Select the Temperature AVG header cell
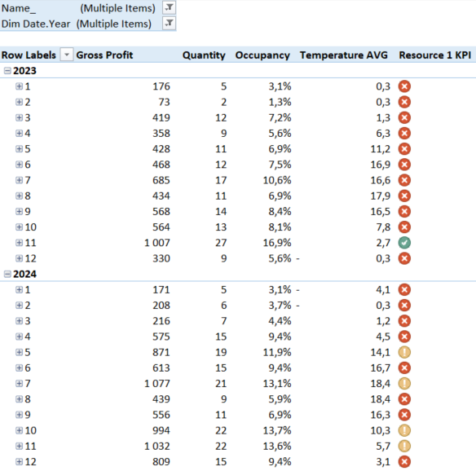 [344, 55]
